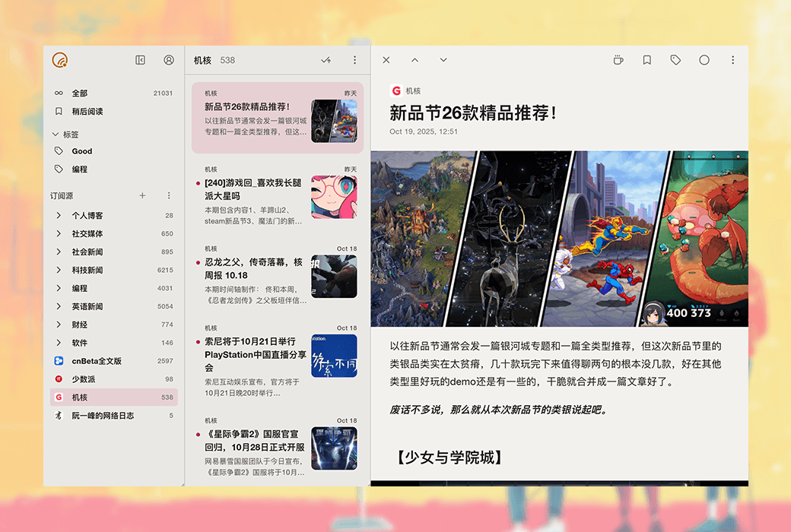Toggle read status circle for article
The width and height of the screenshot is (791, 532).
(704, 60)
